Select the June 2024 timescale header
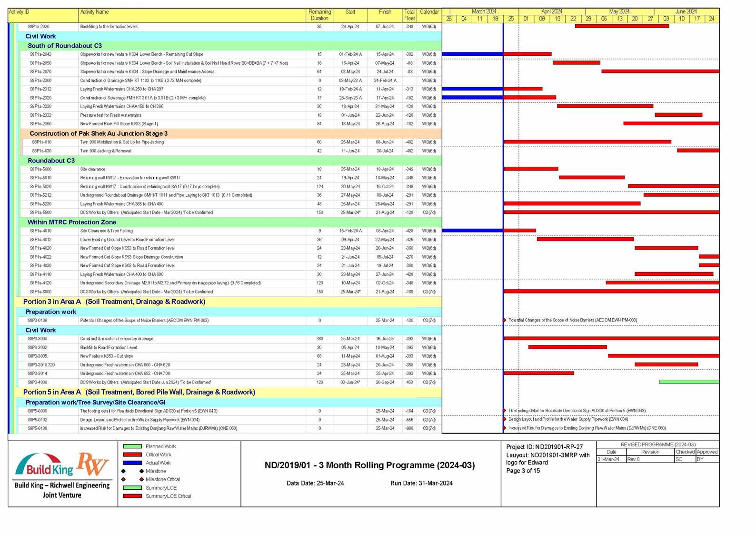 pos(686,11)
